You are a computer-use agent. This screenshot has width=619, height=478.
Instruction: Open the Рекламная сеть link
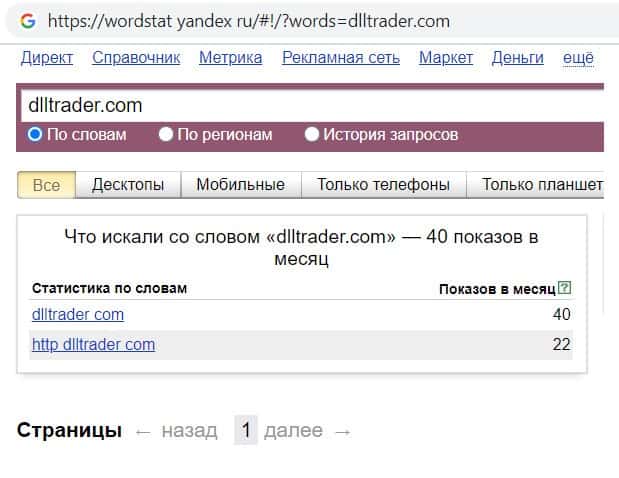[x=341, y=58]
